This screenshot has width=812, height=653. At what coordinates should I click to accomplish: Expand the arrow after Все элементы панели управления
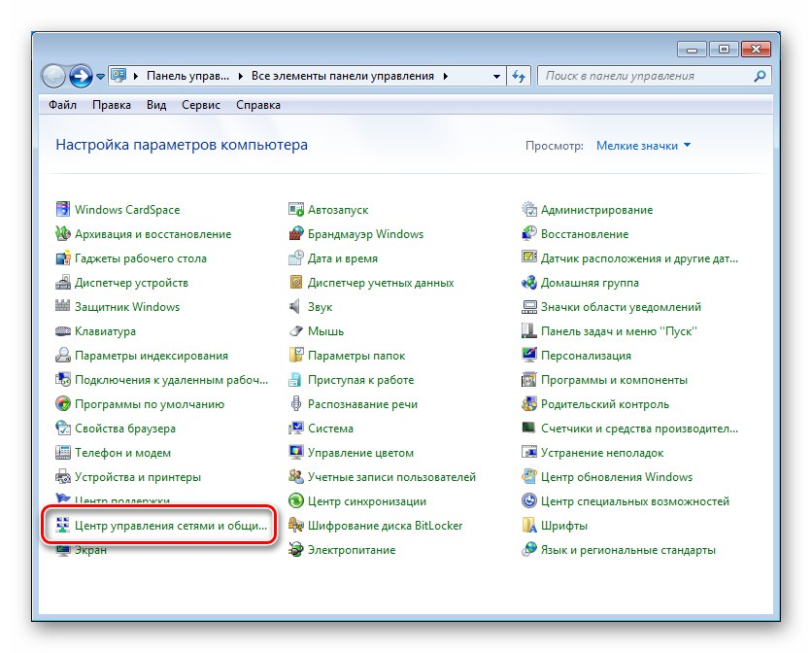pos(446,76)
